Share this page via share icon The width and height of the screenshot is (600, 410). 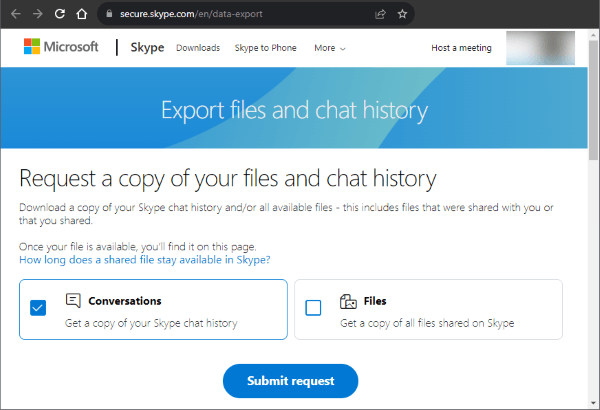(x=380, y=14)
